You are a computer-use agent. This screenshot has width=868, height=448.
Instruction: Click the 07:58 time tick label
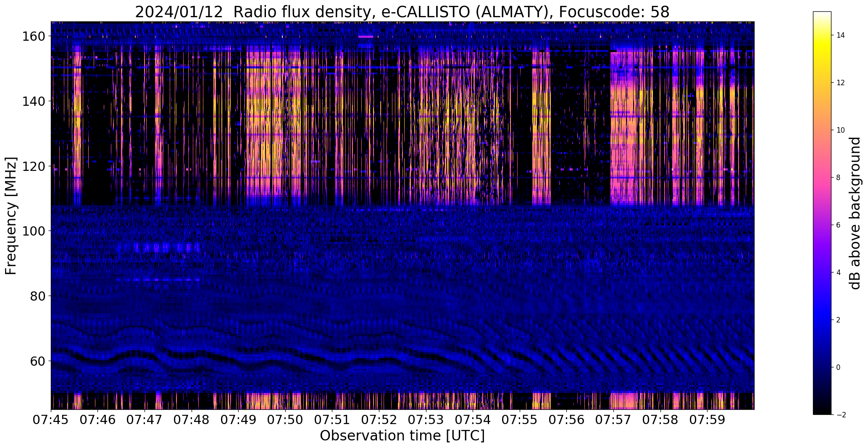[x=660, y=419]
